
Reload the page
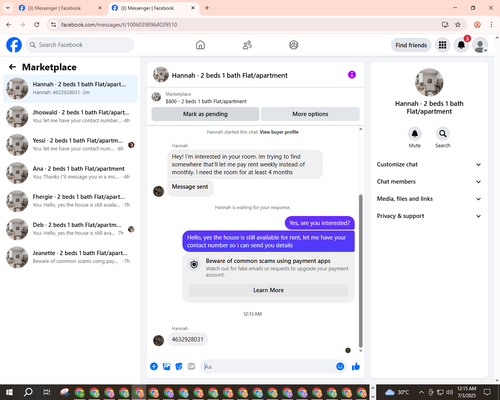click(37, 25)
